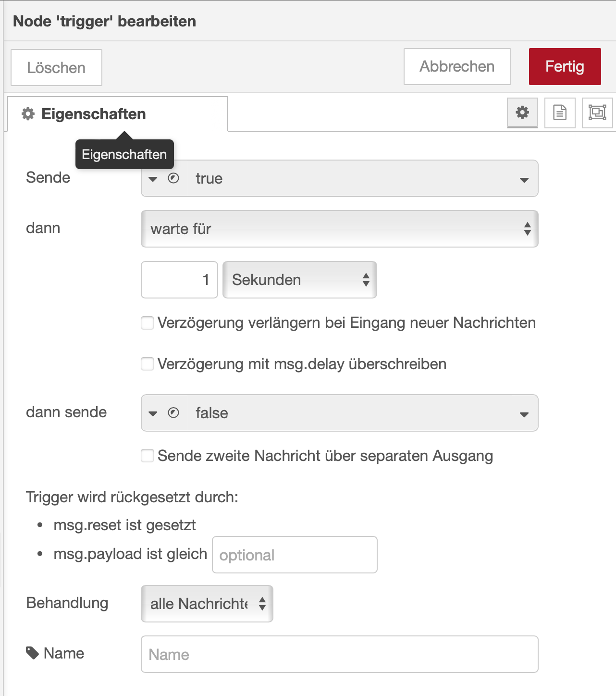616x696 pixels.
Task: Enable Verzögerung verlängern bei neuen Nachrichten
Action: 148,323
